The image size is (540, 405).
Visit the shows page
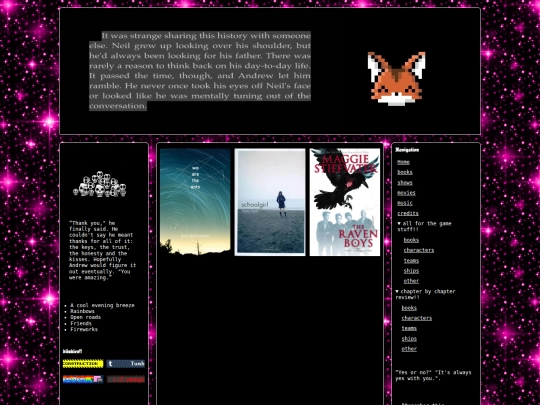[x=405, y=183]
